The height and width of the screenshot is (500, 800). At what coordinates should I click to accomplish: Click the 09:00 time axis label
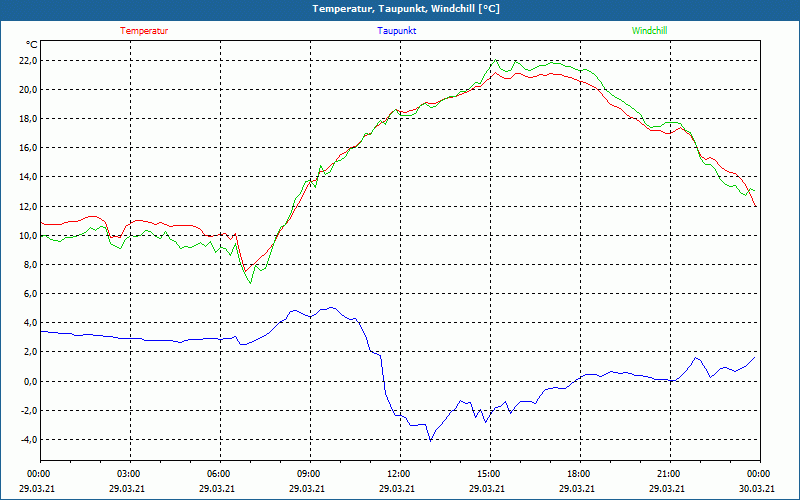(310, 474)
